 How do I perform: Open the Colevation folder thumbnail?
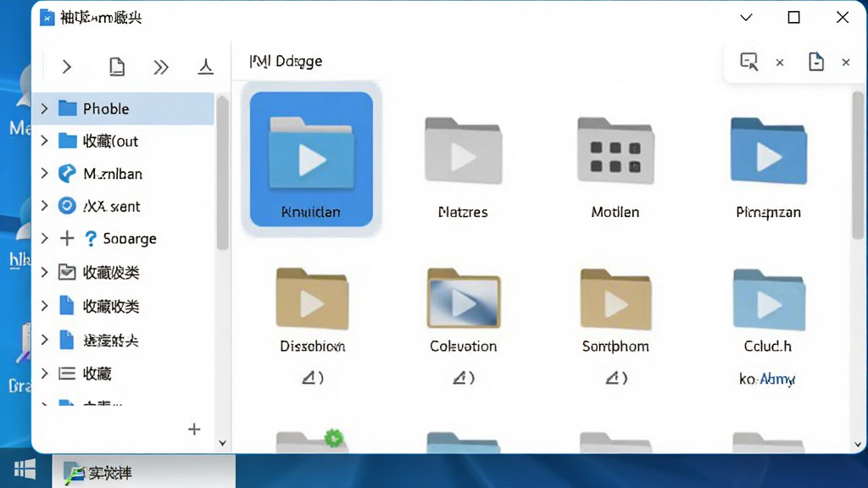(x=464, y=299)
